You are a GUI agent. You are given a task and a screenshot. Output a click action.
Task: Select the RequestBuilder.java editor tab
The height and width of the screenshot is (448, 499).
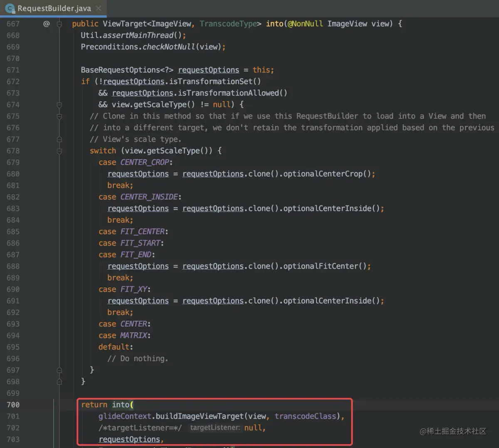pos(54,8)
